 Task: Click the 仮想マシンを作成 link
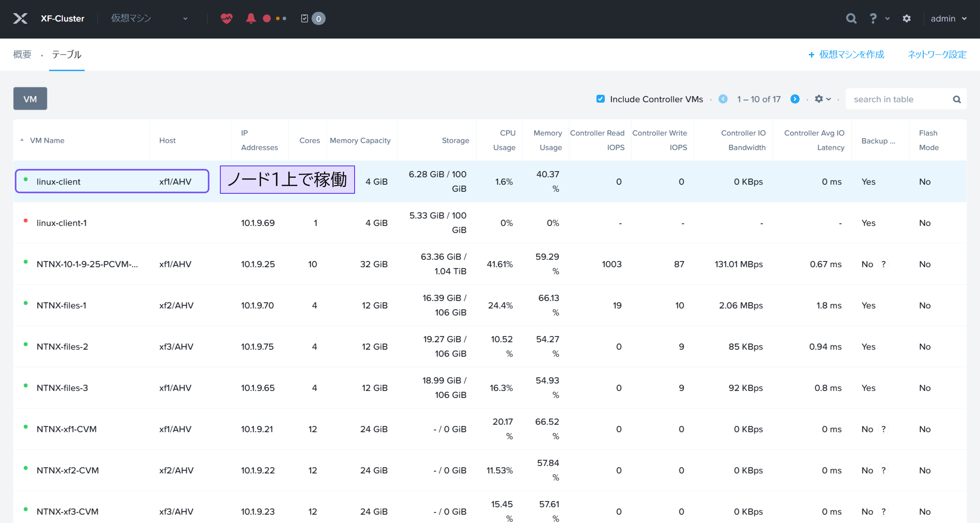pos(846,54)
